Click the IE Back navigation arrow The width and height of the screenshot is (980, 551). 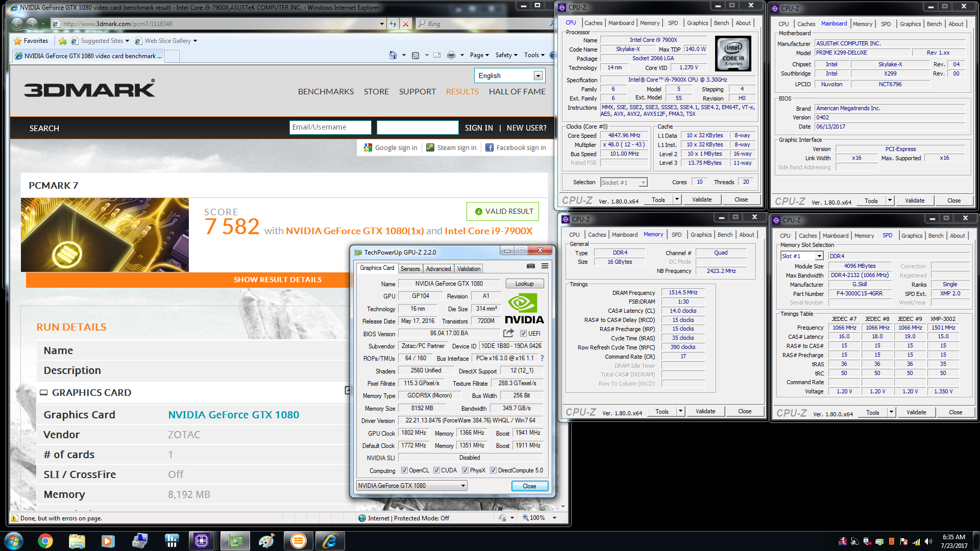[x=17, y=23]
